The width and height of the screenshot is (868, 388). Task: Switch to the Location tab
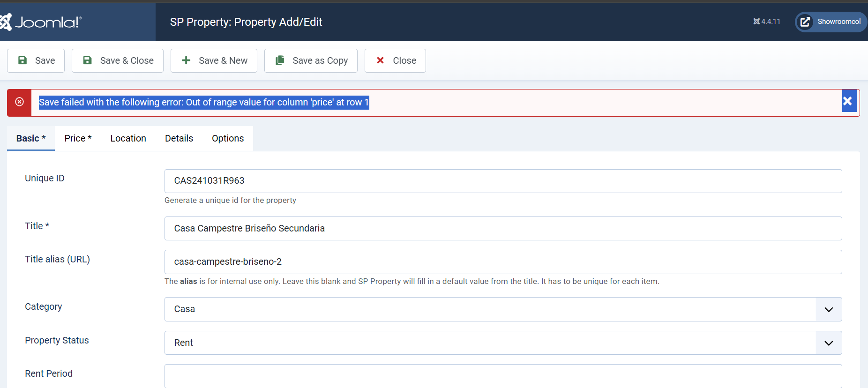[x=128, y=138]
